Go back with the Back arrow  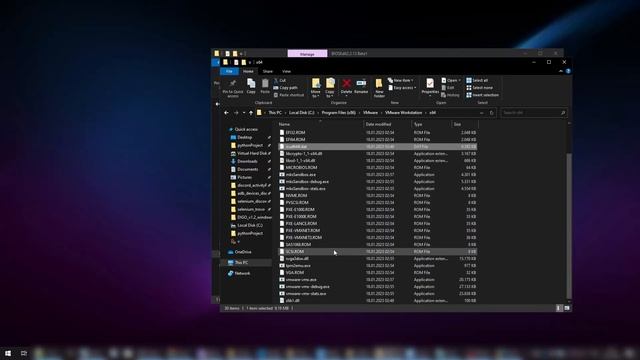tap(227, 113)
